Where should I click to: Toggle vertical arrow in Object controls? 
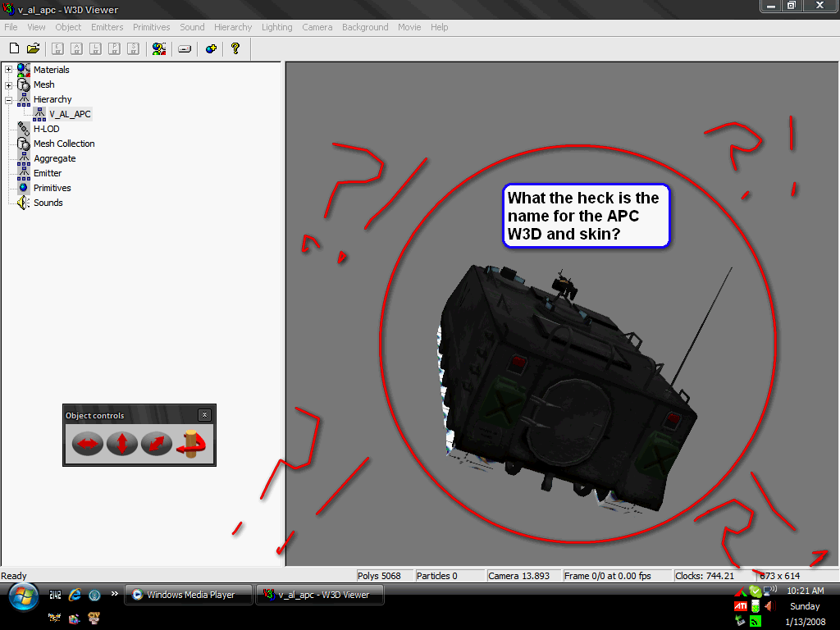122,445
